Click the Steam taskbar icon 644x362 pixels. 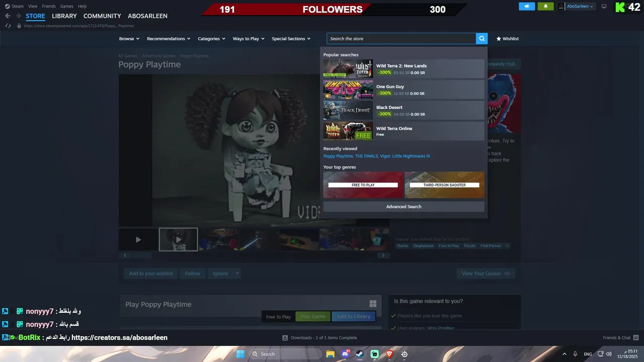pos(360,354)
